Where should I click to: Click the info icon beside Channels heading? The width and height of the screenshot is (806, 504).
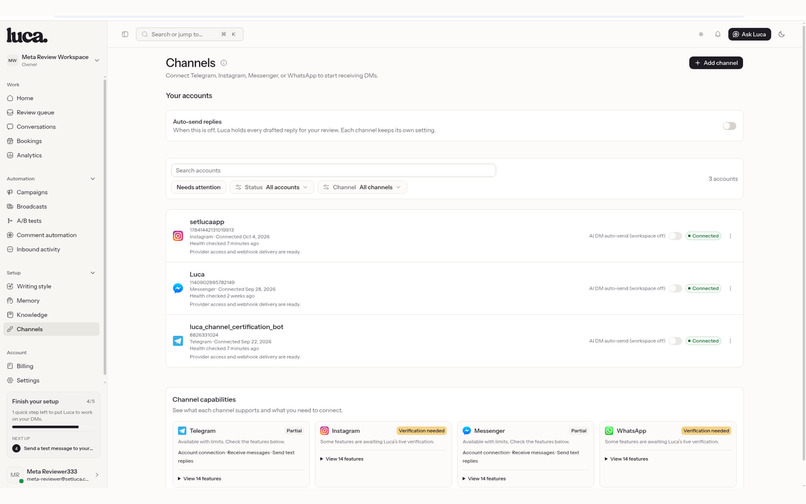coord(224,63)
